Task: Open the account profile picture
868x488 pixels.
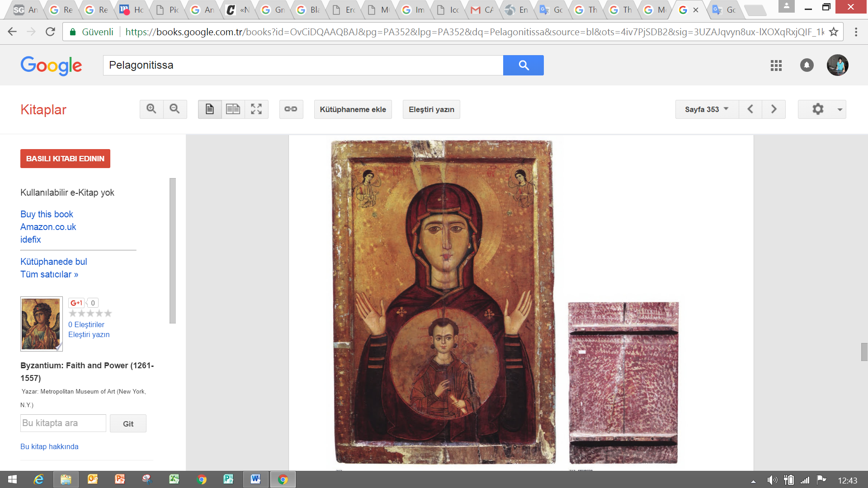Action: [x=838, y=66]
